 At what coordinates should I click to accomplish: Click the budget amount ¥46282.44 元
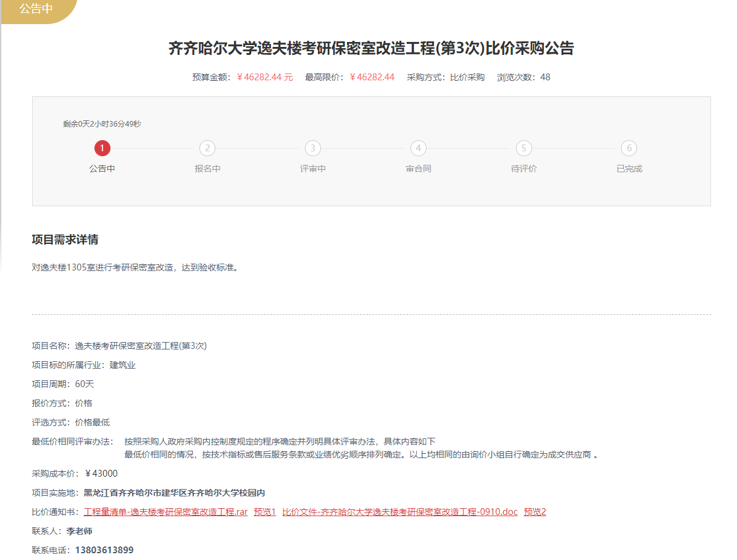click(x=265, y=77)
